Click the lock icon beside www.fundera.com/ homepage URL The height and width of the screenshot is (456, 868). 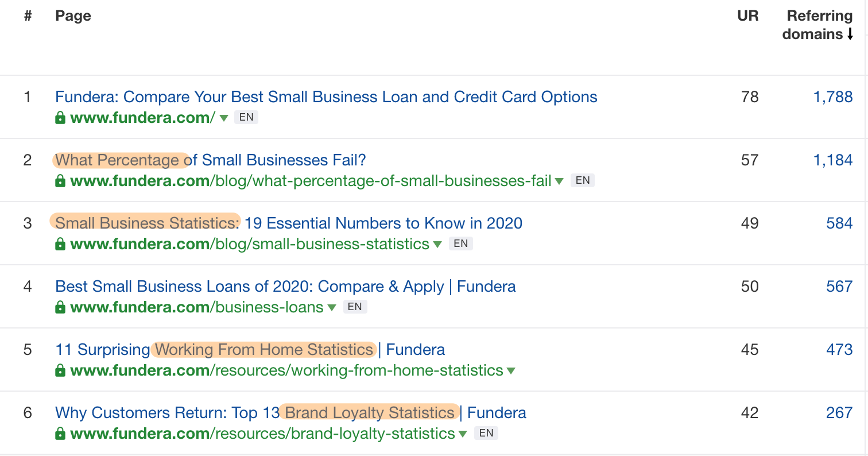(x=60, y=118)
